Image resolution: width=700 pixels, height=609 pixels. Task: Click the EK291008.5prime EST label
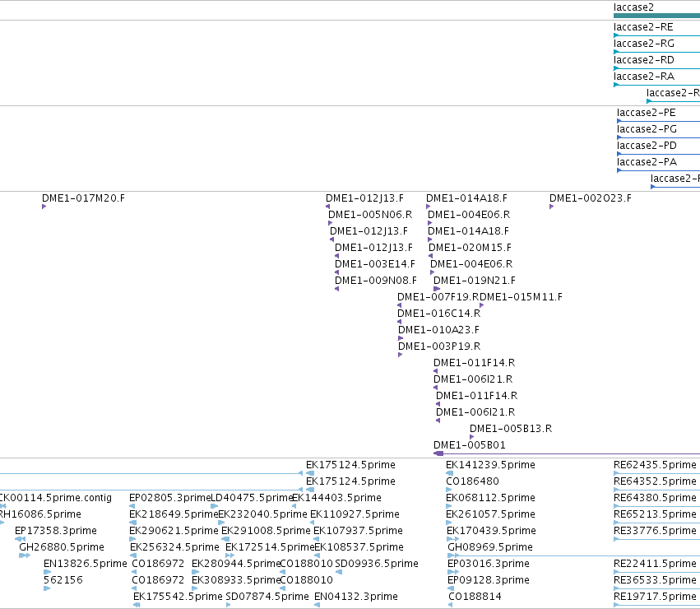click(x=266, y=532)
